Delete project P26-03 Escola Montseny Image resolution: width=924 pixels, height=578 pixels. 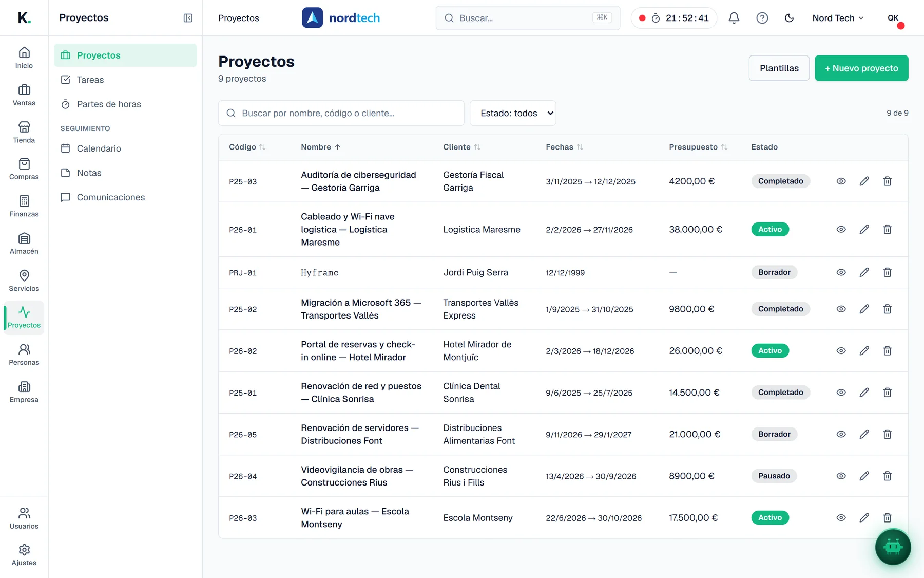[888, 517]
